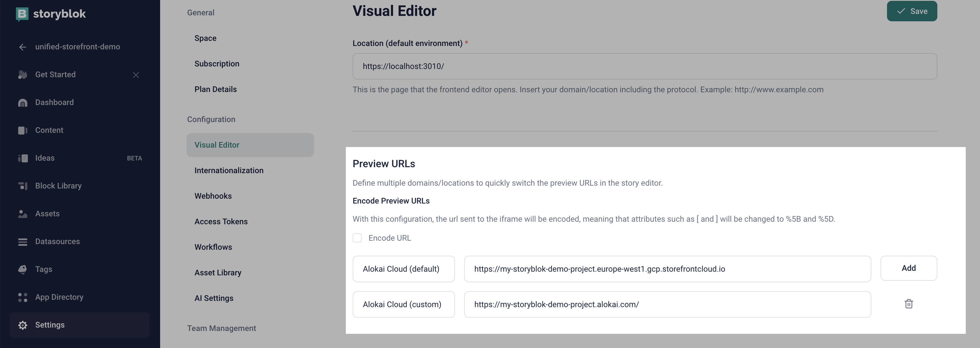Select the Block Library icon
The height and width of the screenshot is (348, 980).
[22, 185]
